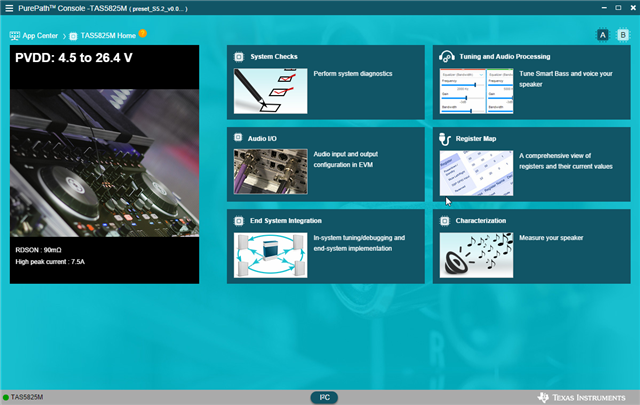The width and height of the screenshot is (640, 405).
Task: Click the I²C button in status bar
Action: tap(324, 397)
